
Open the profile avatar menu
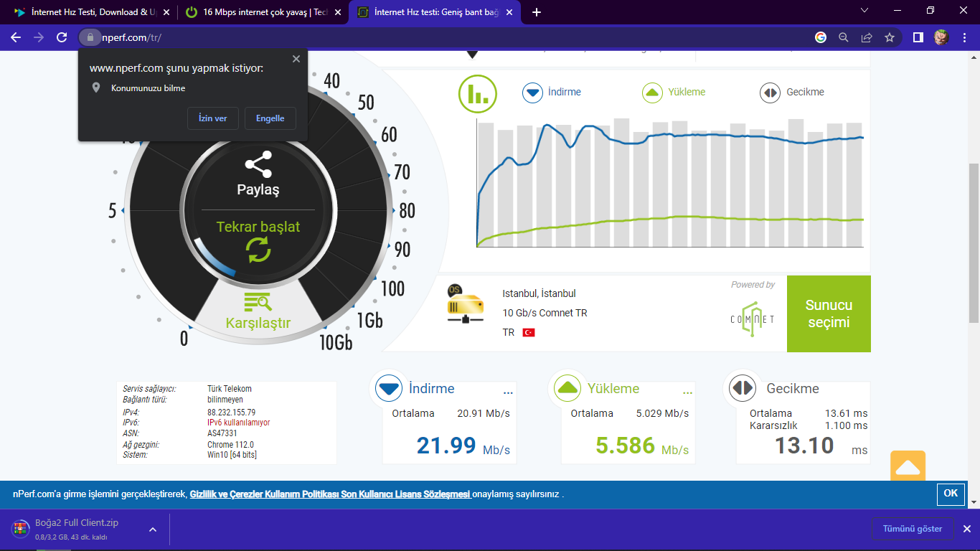[941, 37]
